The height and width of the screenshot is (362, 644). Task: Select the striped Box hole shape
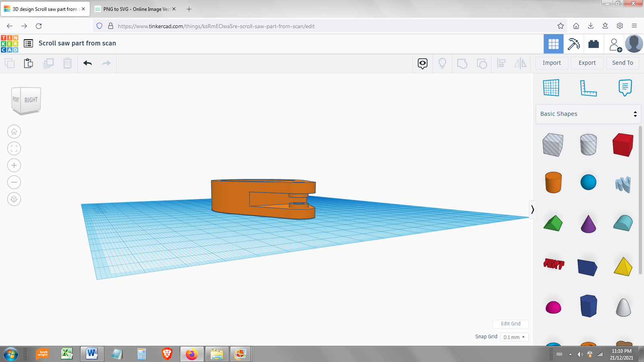[x=553, y=145]
